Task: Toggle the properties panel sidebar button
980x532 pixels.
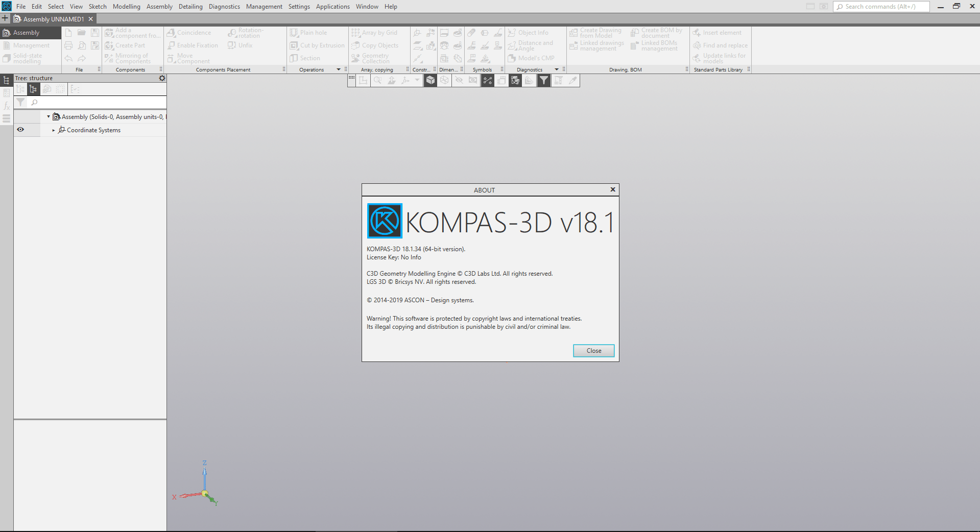Action: point(7,93)
